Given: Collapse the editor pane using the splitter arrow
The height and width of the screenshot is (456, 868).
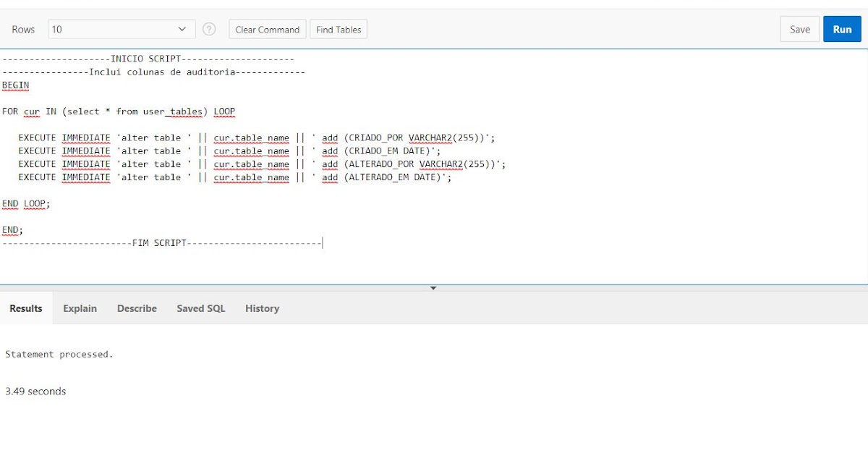Looking at the screenshot, I should pos(433,287).
